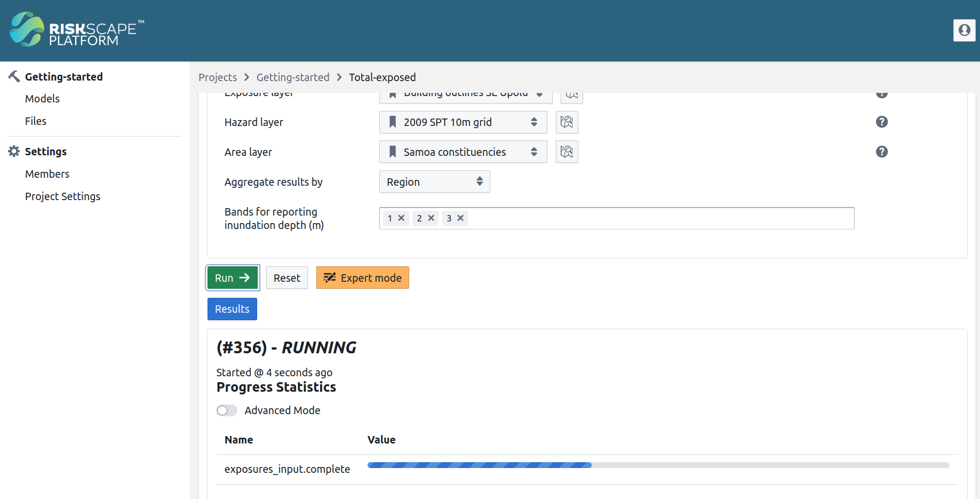Click the RiskScape Platform logo
The width and height of the screenshot is (980, 499).
77,30
